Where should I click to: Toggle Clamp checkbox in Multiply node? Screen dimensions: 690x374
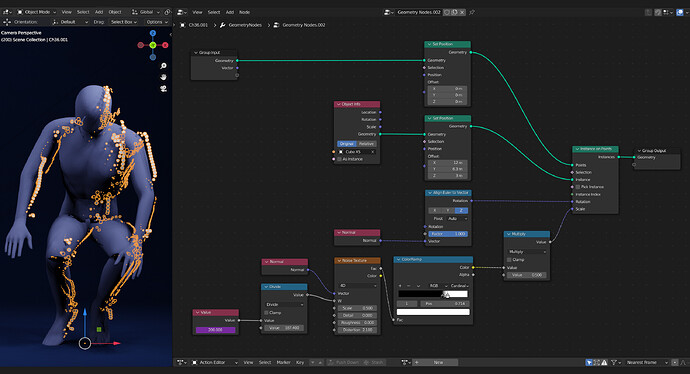(x=509, y=260)
